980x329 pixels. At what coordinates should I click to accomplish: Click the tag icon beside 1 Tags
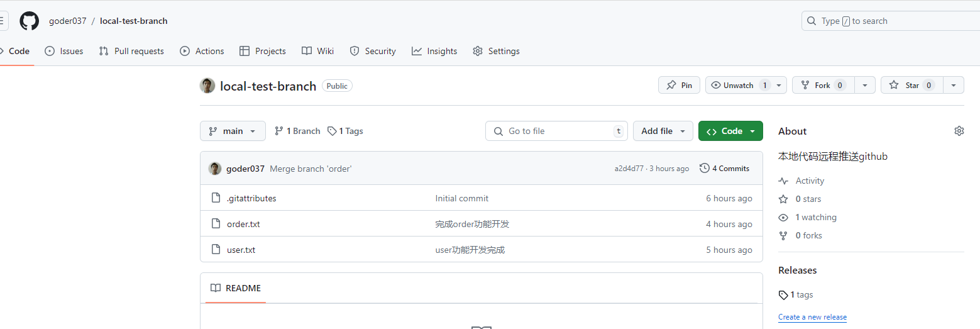pyautogui.click(x=332, y=131)
